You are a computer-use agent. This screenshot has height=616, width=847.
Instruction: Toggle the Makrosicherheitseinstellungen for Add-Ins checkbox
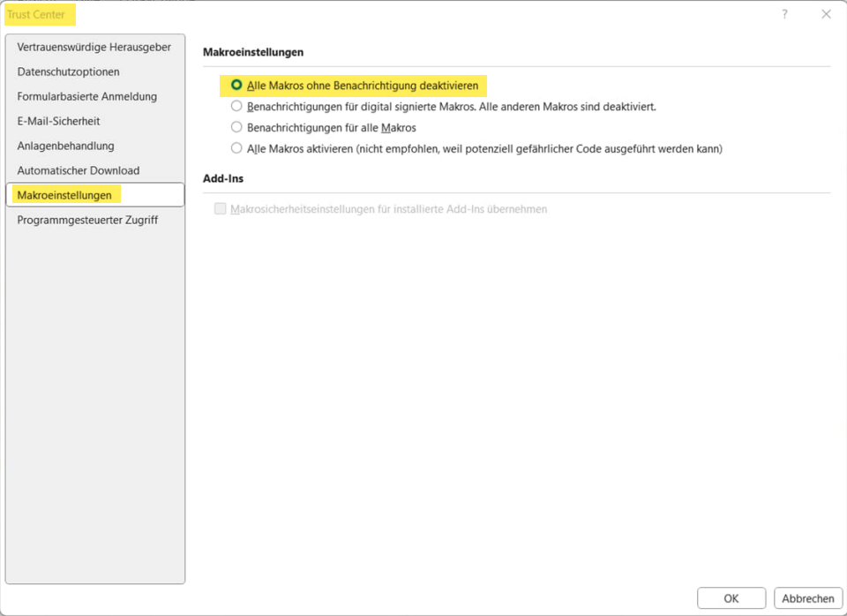[x=221, y=209]
